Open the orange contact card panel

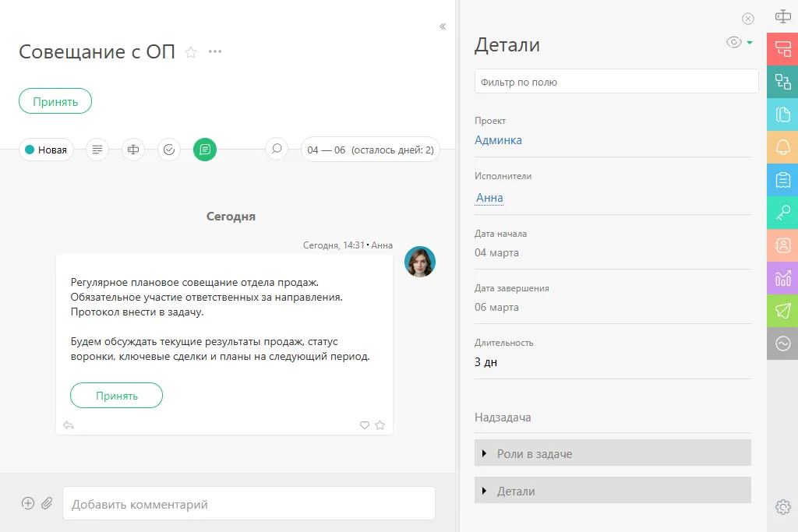(x=782, y=245)
